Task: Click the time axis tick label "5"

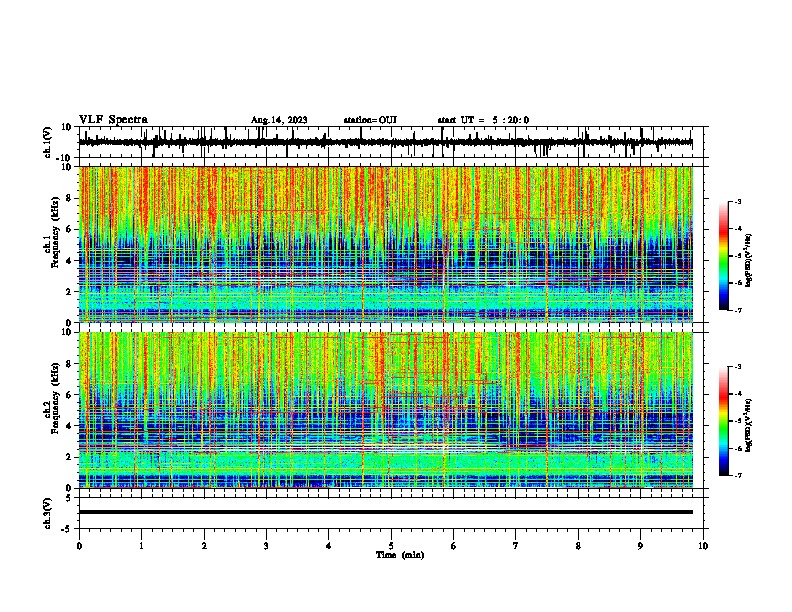Action: pos(391,546)
